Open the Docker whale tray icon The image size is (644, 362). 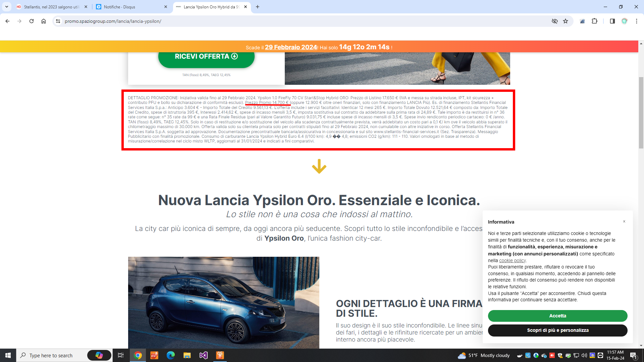tap(520, 355)
